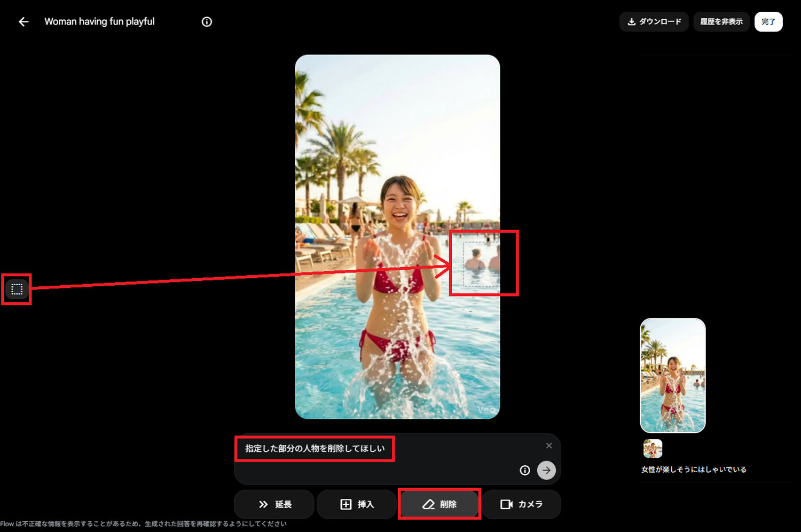Submit the prompt with the arrow icon

pos(546,470)
